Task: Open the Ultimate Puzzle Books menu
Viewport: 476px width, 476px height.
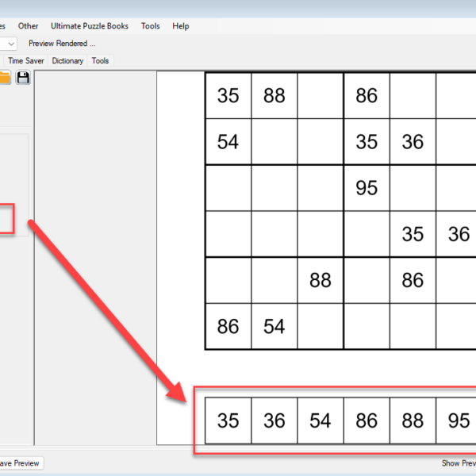Action: 89,26
